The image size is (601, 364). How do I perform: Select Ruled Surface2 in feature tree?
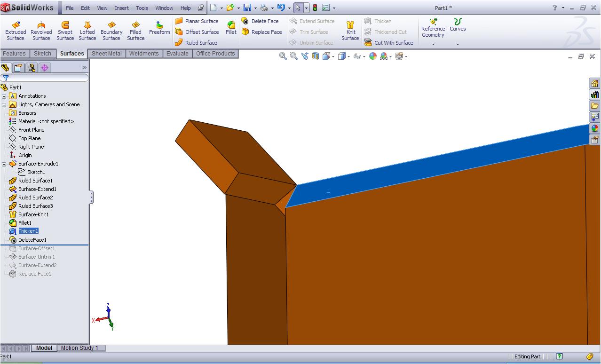(35, 198)
